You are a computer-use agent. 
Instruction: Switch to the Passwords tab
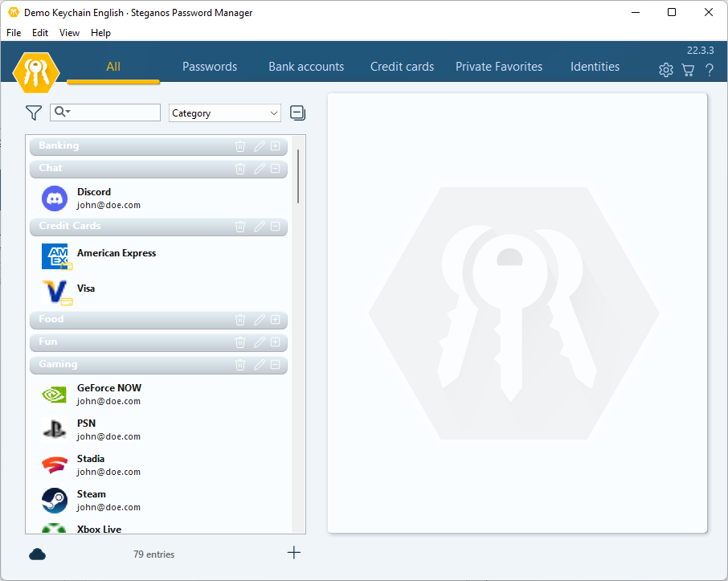tap(210, 67)
